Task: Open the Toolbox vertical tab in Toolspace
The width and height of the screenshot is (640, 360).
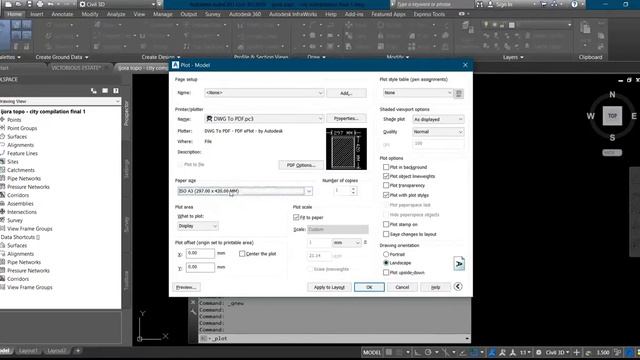Action: [127, 280]
